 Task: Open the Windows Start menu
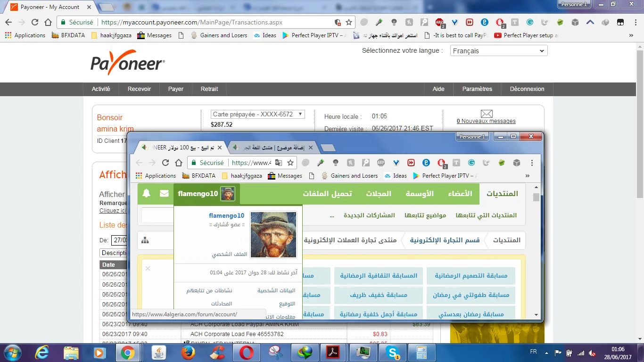tap(11, 352)
